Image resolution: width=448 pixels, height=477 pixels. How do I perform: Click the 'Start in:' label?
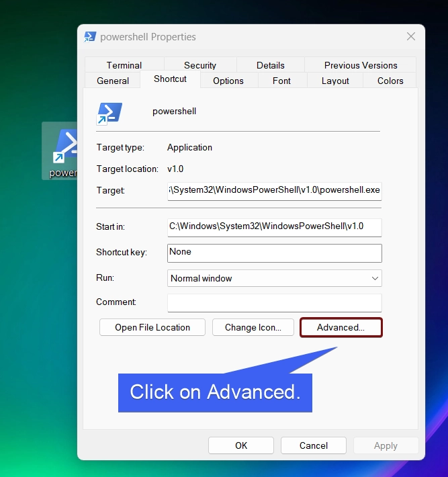pos(110,226)
